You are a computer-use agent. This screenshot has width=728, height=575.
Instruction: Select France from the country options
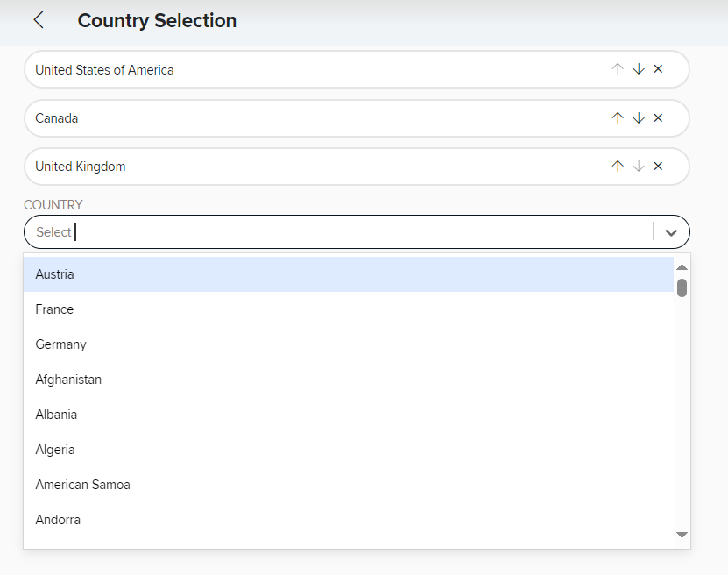(349, 309)
